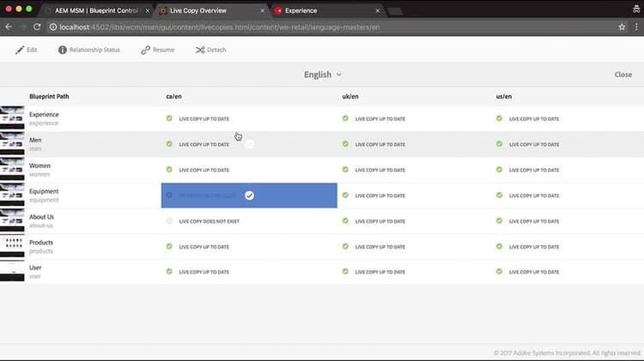Open Chrome menu three-dots icon
This screenshot has width=644, height=361.
636,27
